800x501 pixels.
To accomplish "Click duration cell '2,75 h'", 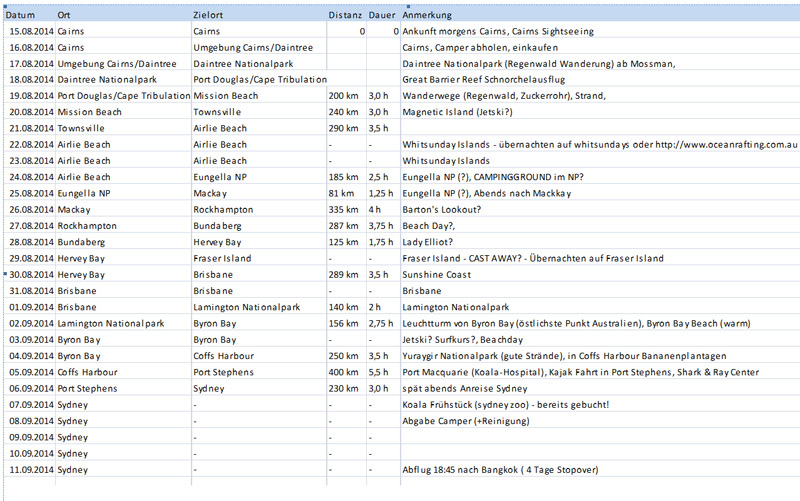I will tap(381, 324).
